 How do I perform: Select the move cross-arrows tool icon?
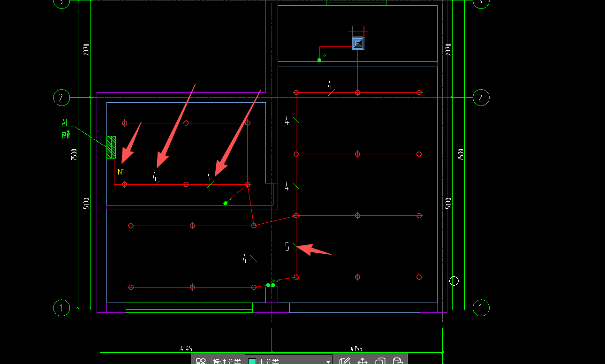(363, 361)
